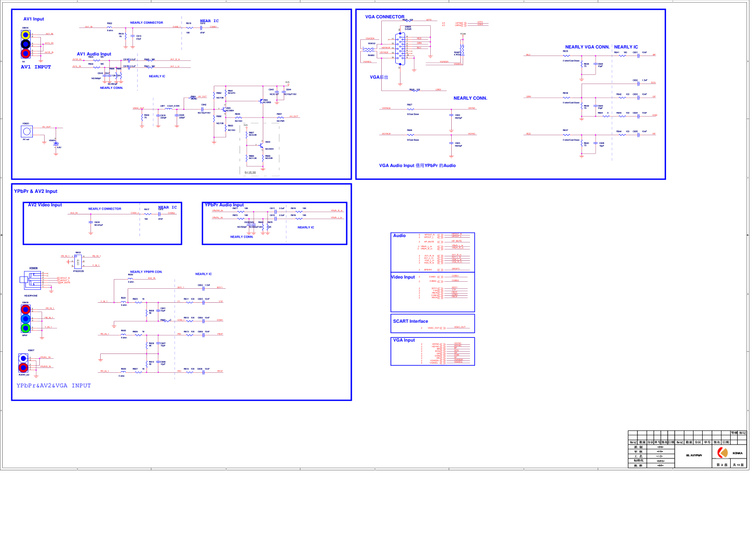Select the N602 IP4223CZ6 chip symbol
Viewport: 756px width, 535px height.
click(78, 262)
